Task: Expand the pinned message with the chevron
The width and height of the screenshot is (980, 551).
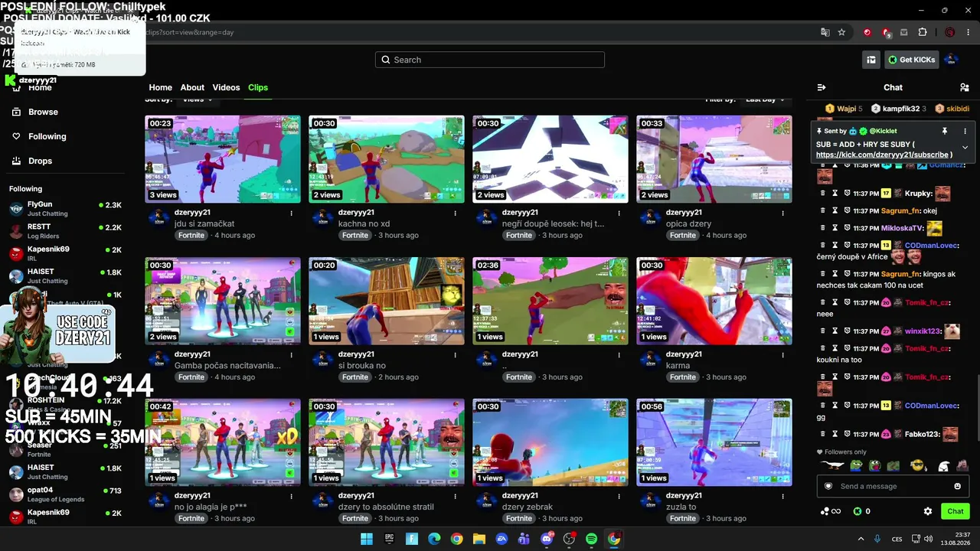Action: click(x=965, y=147)
